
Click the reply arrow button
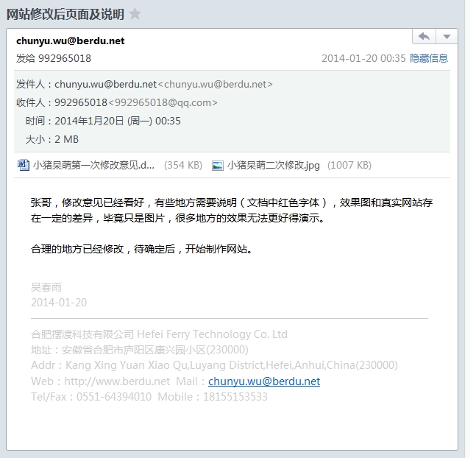(424, 37)
